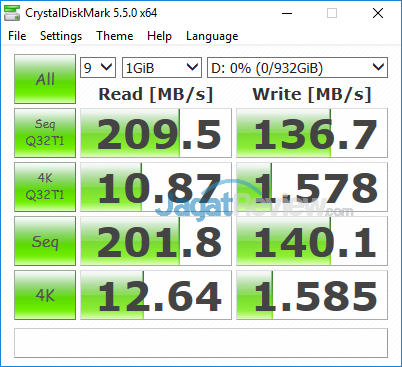Open the Help menu
The height and width of the screenshot is (367, 402).
tap(159, 36)
